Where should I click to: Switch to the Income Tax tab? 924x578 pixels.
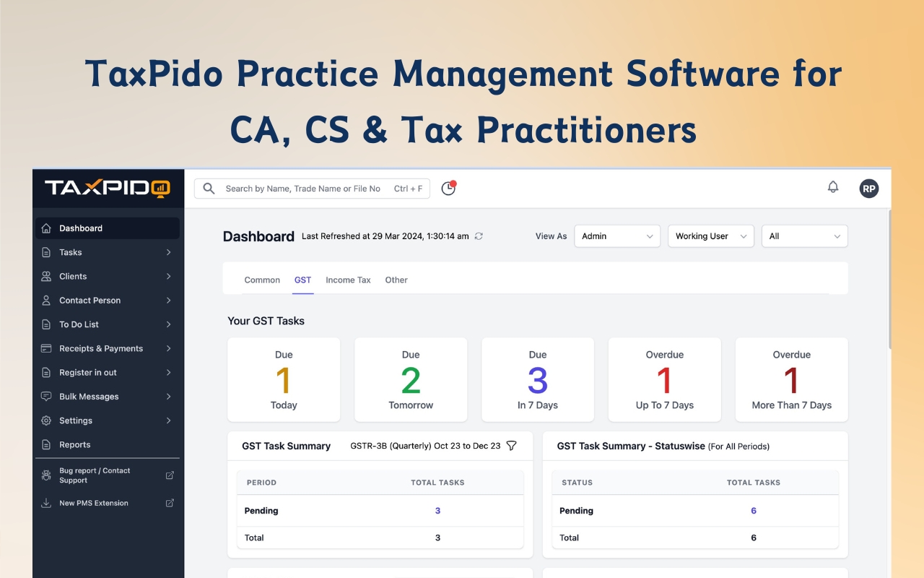tap(348, 280)
